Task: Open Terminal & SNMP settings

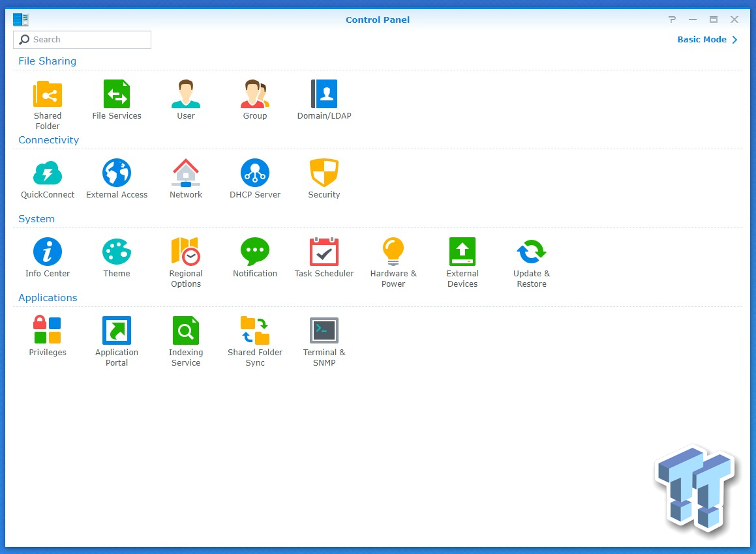Action: click(x=324, y=331)
